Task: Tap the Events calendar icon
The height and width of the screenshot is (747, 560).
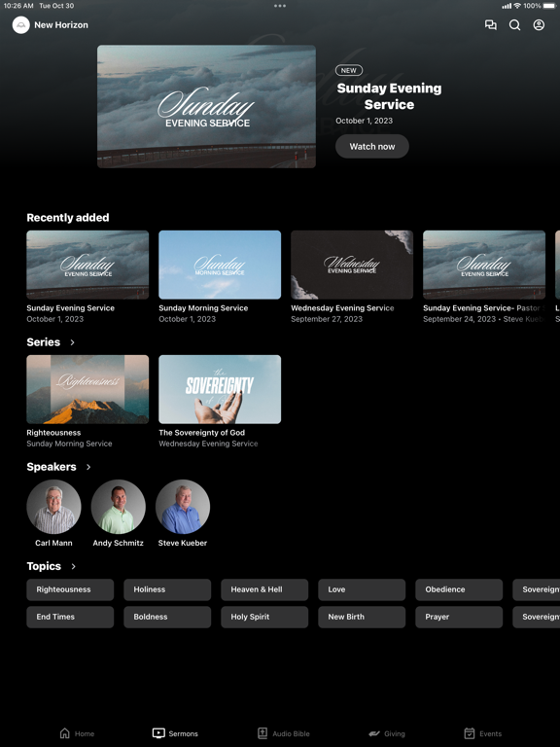Action: (x=470, y=733)
